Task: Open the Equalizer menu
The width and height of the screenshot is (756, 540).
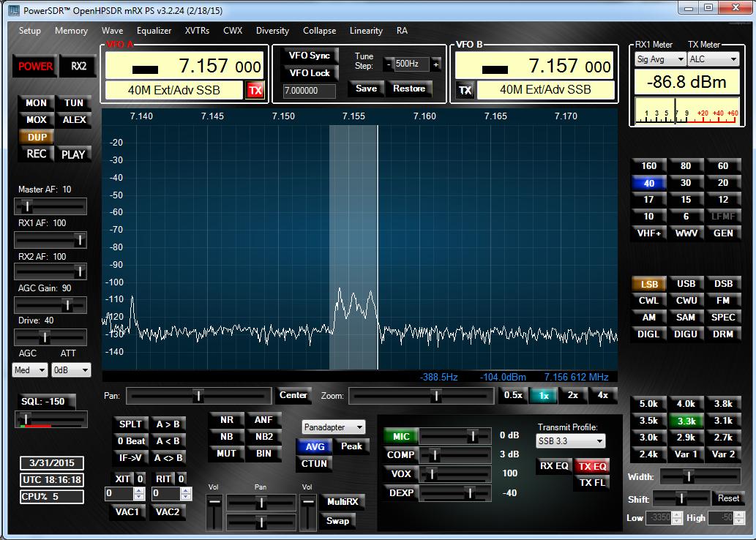Action: (154, 31)
